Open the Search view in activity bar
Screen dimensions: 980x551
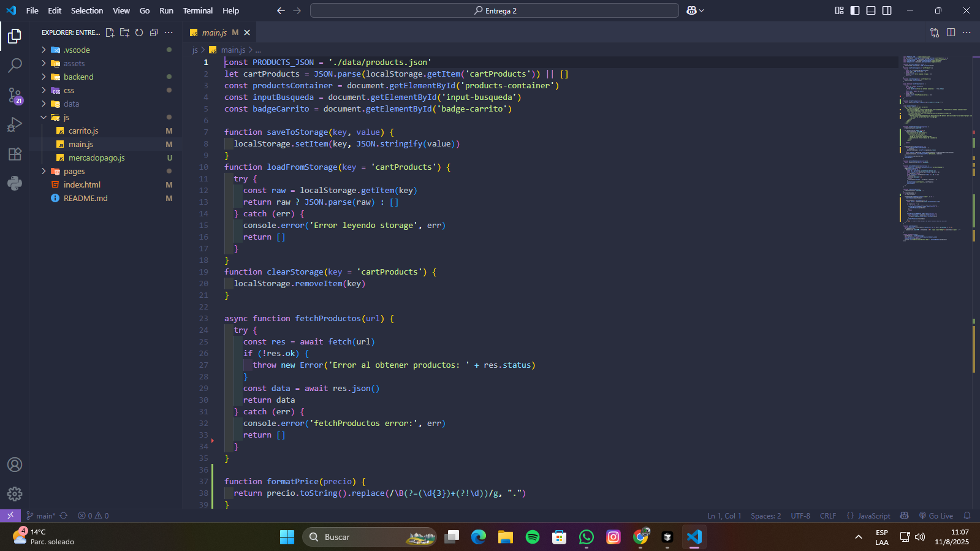pos(15,65)
